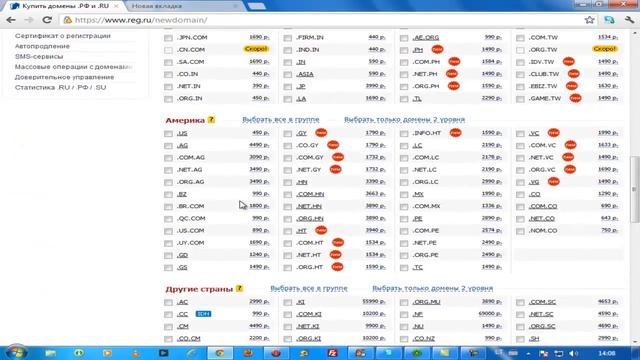This screenshot has height=360, width=640.
Task: Click Выбрать все в группе for Другие страны
Action: [x=309, y=288]
